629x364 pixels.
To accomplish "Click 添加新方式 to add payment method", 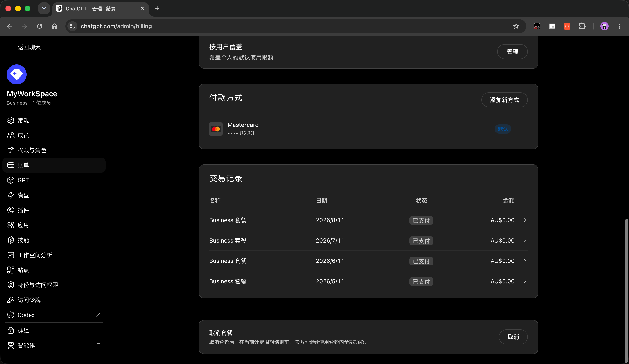I will (504, 100).
